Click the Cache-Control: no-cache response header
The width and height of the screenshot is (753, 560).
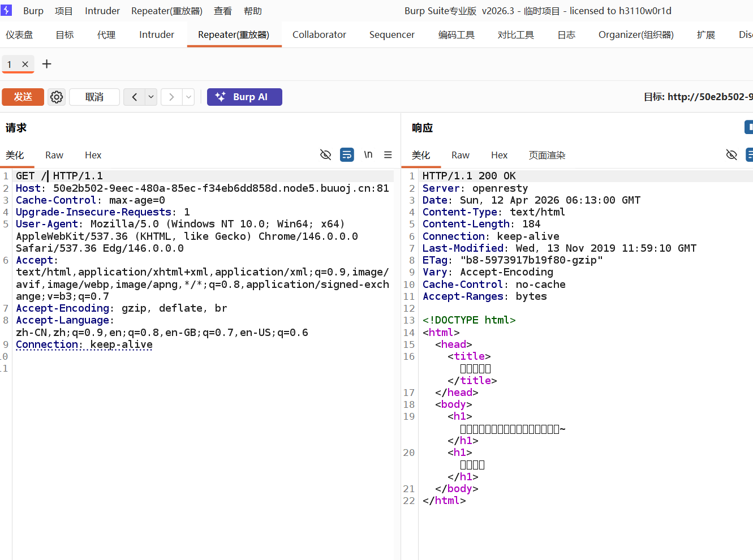(494, 285)
